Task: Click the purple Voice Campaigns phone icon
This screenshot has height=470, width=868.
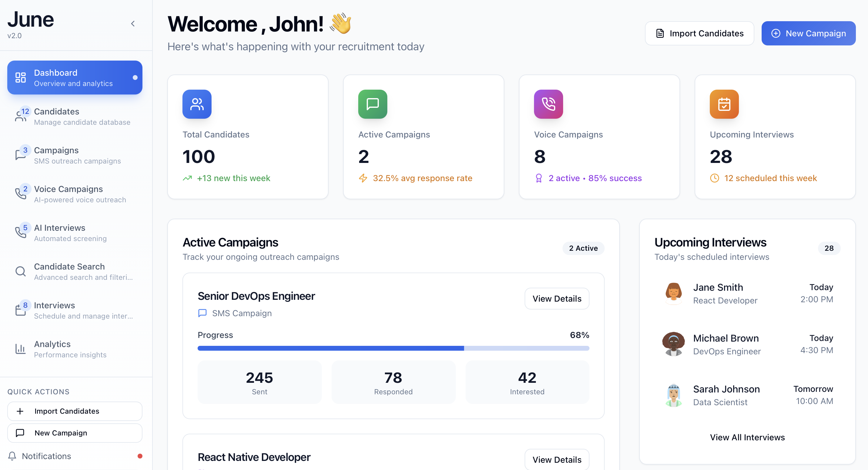Action: [x=548, y=104]
